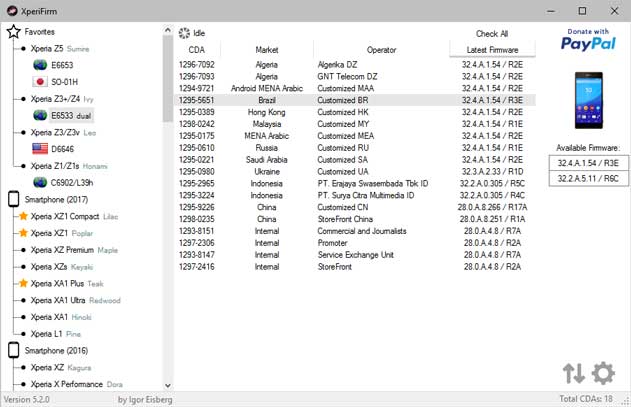Screen dimensions: 631x407
Task: Select the globe icon beside C6902/L39h
Action: pos(40,182)
